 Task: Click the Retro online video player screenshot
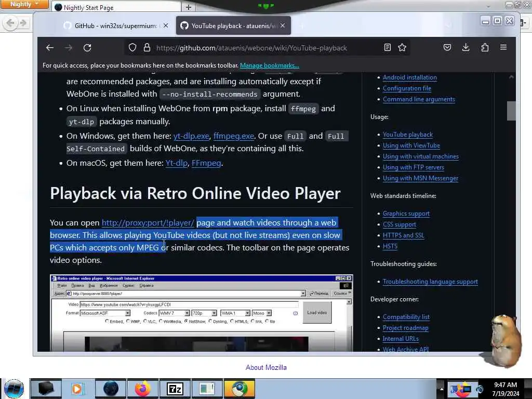pos(202,313)
